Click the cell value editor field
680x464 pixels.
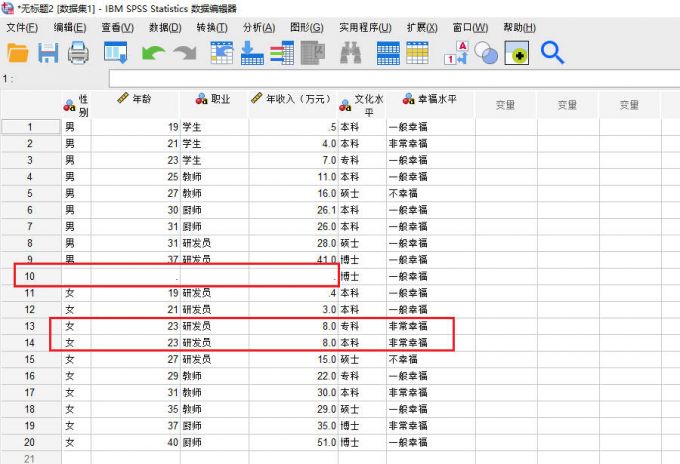[394, 78]
